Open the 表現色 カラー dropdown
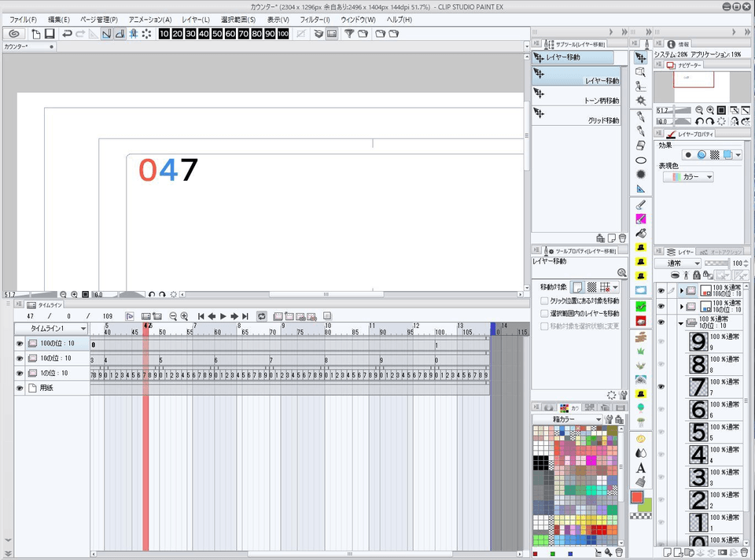Image resolution: width=755 pixels, height=560 pixels. click(689, 178)
